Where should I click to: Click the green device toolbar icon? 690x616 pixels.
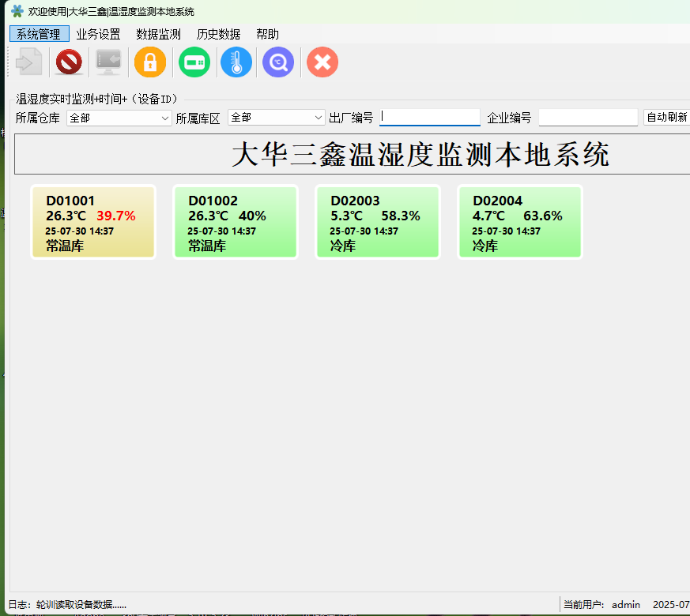(194, 62)
